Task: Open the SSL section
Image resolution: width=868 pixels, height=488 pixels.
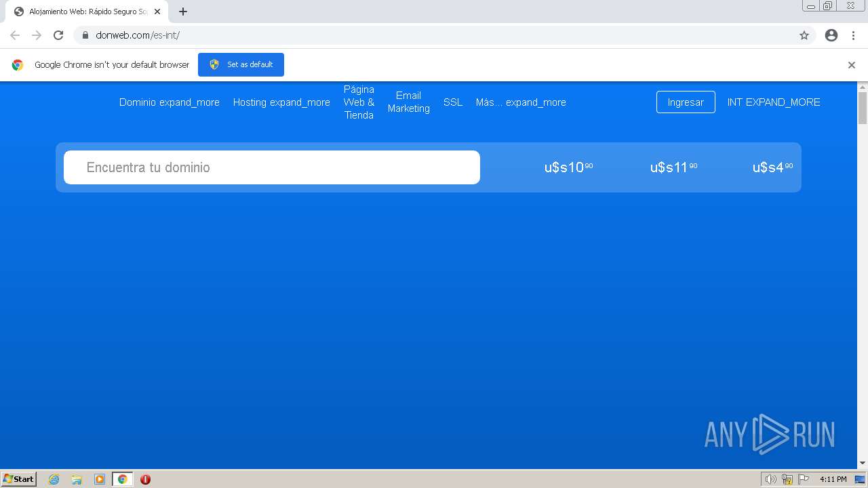Action: (453, 102)
